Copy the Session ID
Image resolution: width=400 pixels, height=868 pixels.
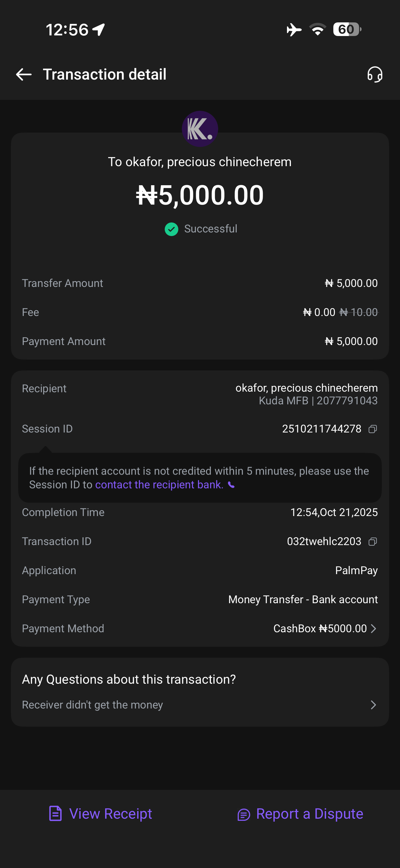pos(373,429)
